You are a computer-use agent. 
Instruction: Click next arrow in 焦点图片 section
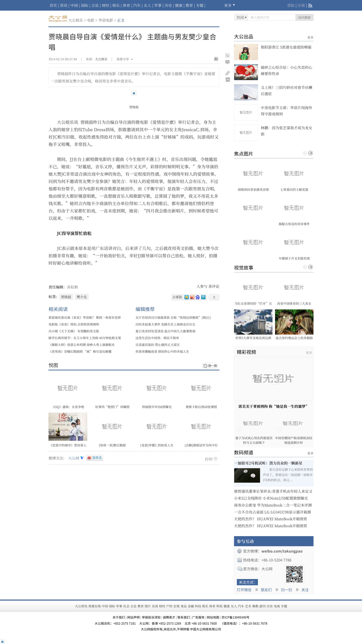310,153
